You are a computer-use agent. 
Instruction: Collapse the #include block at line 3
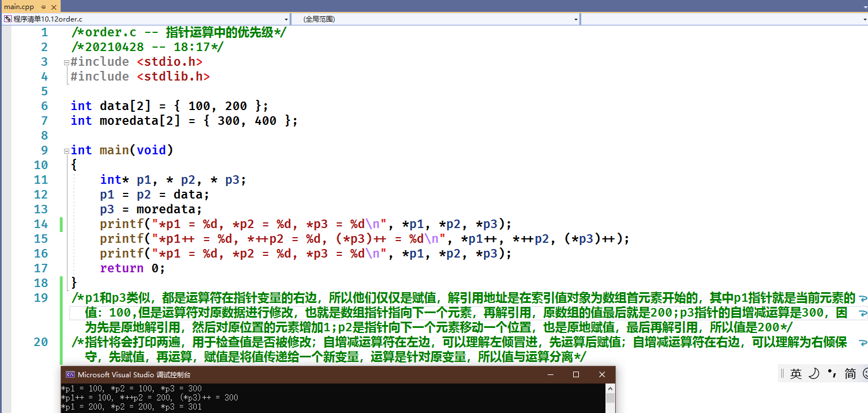pyautogui.click(x=66, y=62)
